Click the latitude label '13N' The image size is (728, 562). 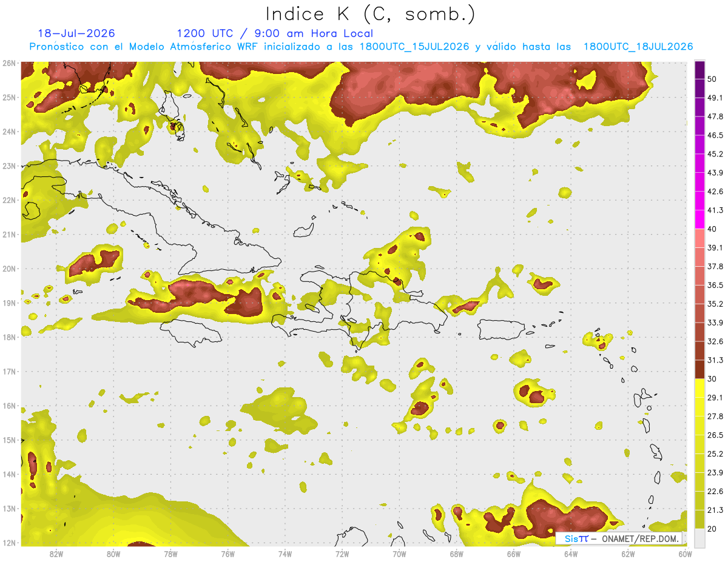point(8,508)
